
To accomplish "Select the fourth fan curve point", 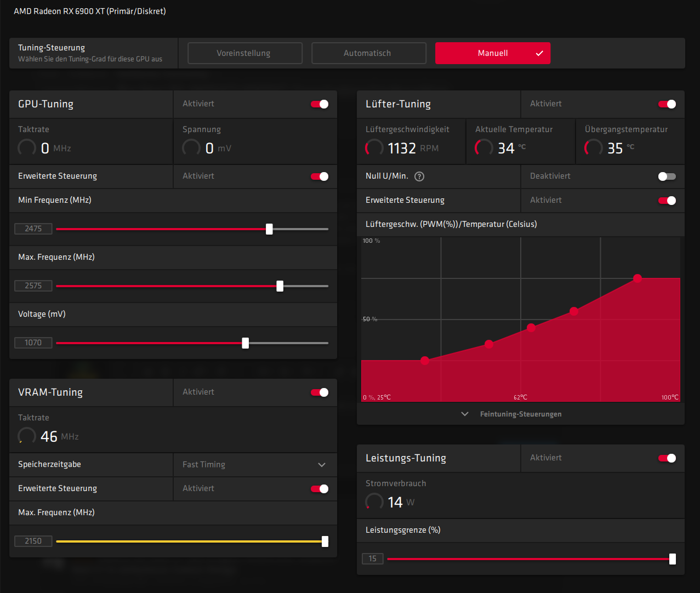I will 574,311.
